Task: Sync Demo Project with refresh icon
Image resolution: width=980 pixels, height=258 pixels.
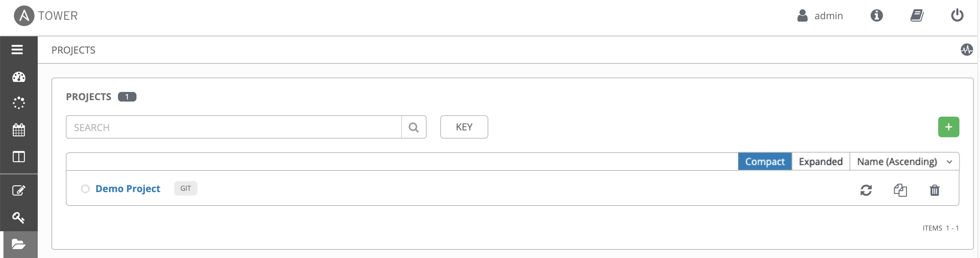Action: click(866, 190)
